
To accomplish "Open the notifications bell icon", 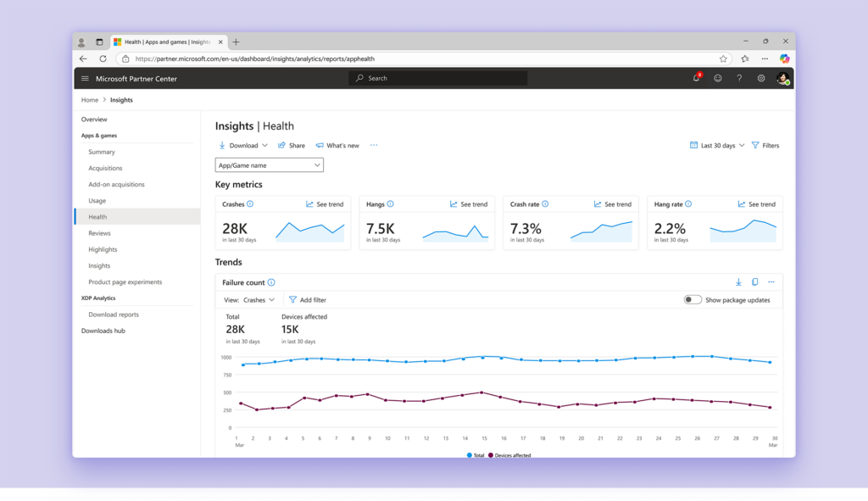I will [696, 78].
